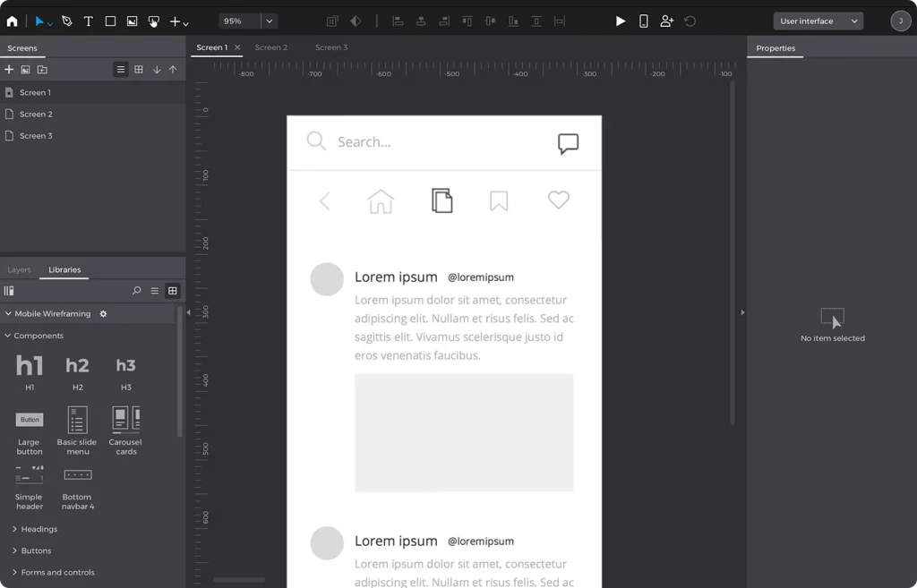Select the Large button component

30,432
